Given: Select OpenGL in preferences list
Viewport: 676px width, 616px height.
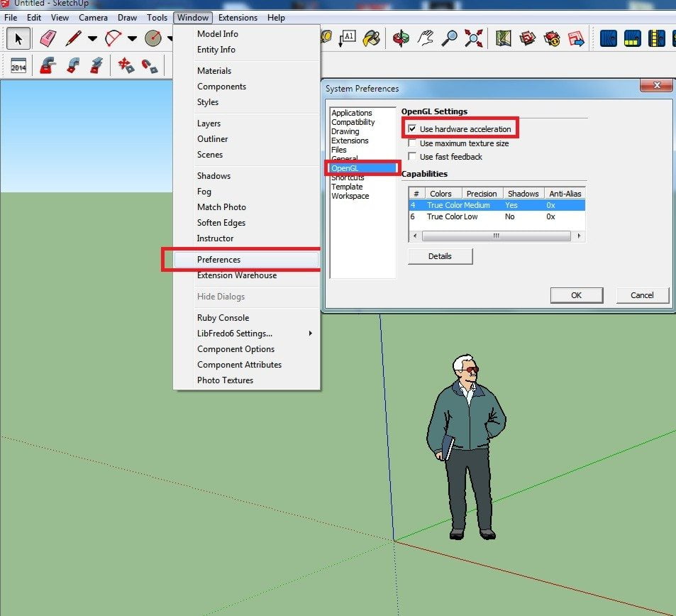Looking at the screenshot, I should [363, 167].
